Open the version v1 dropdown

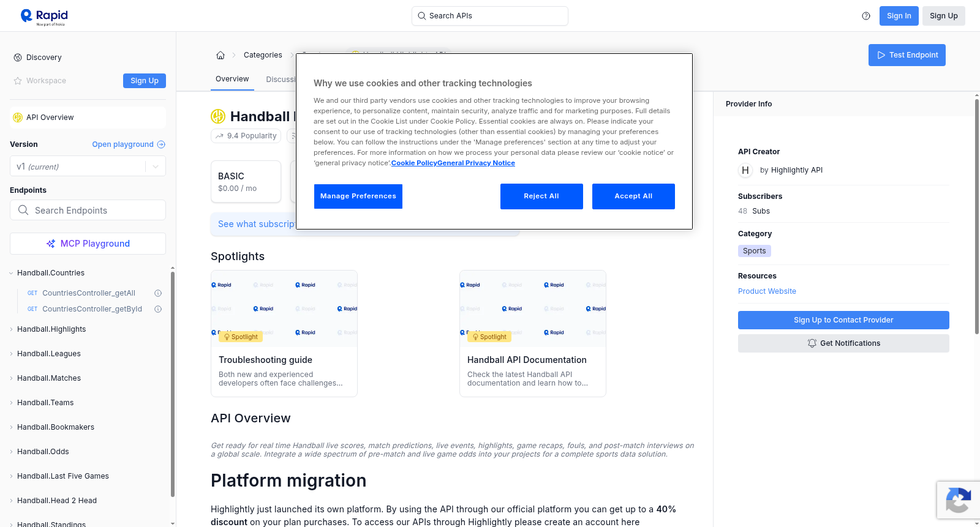pos(88,166)
